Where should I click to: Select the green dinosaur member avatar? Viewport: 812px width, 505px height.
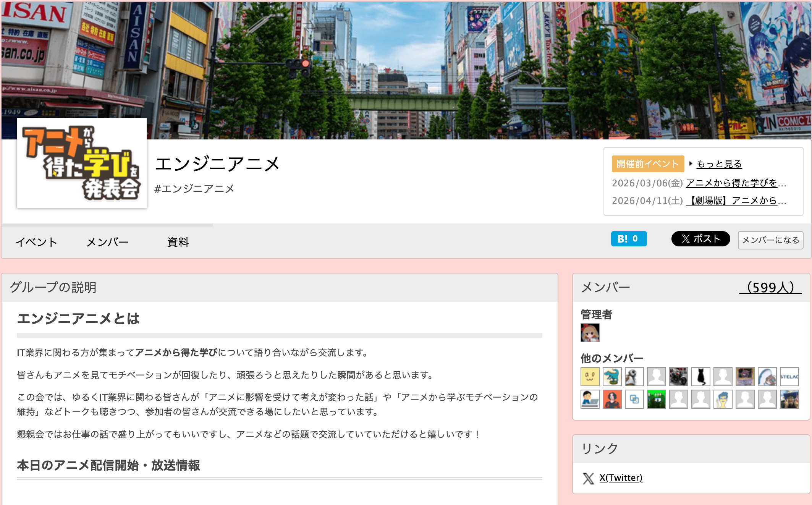click(x=612, y=376)
